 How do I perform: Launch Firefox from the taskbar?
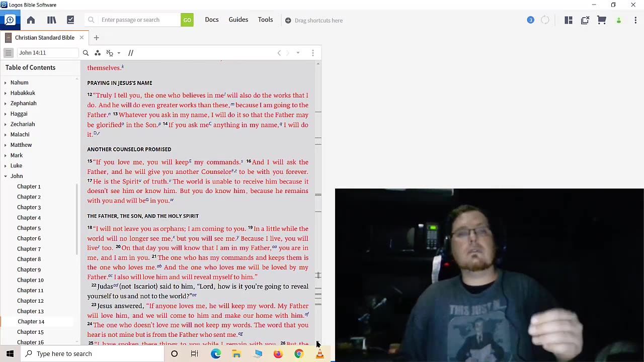coord(278,353)
